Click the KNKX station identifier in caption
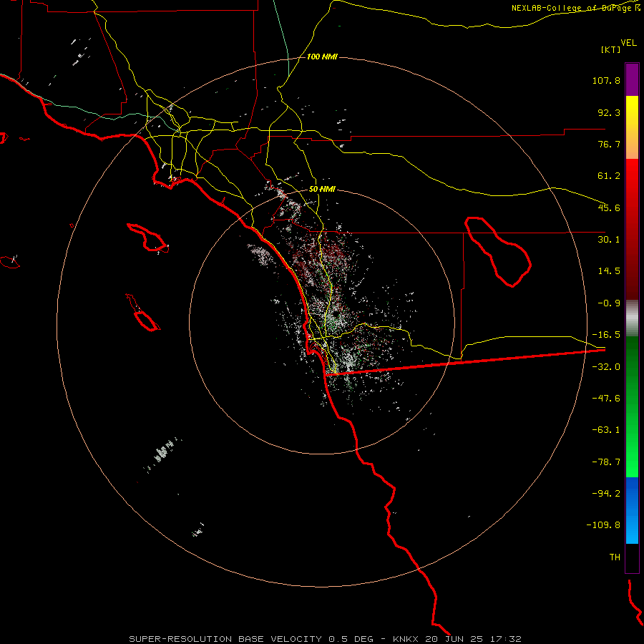Image resolution: width=644 pixels, height=644 pixels. point(406,639)
